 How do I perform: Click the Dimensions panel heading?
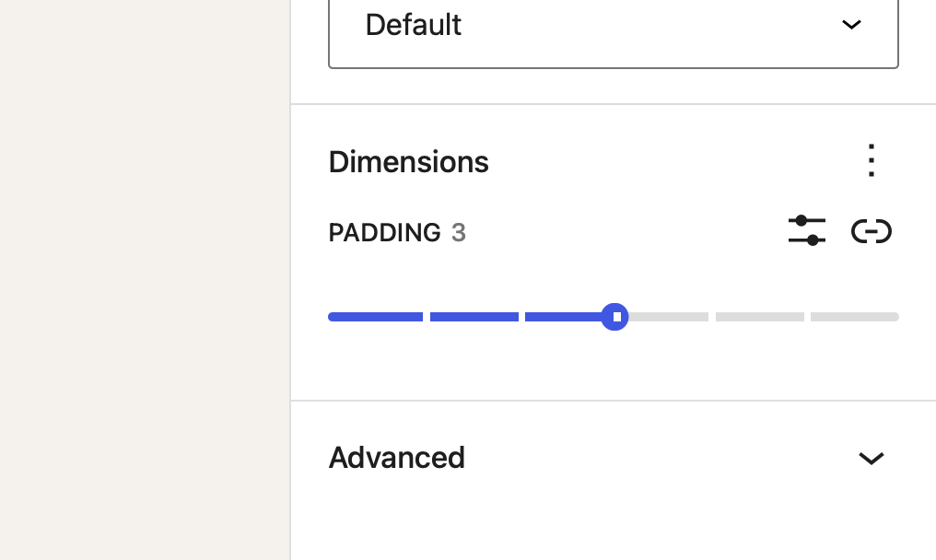pyautogui.click(x=408, y=161)
